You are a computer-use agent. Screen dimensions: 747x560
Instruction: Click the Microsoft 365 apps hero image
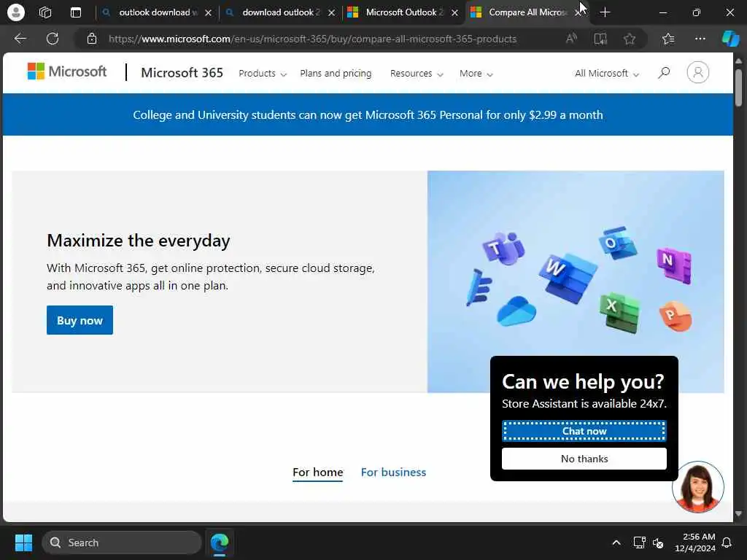[576, 281]
